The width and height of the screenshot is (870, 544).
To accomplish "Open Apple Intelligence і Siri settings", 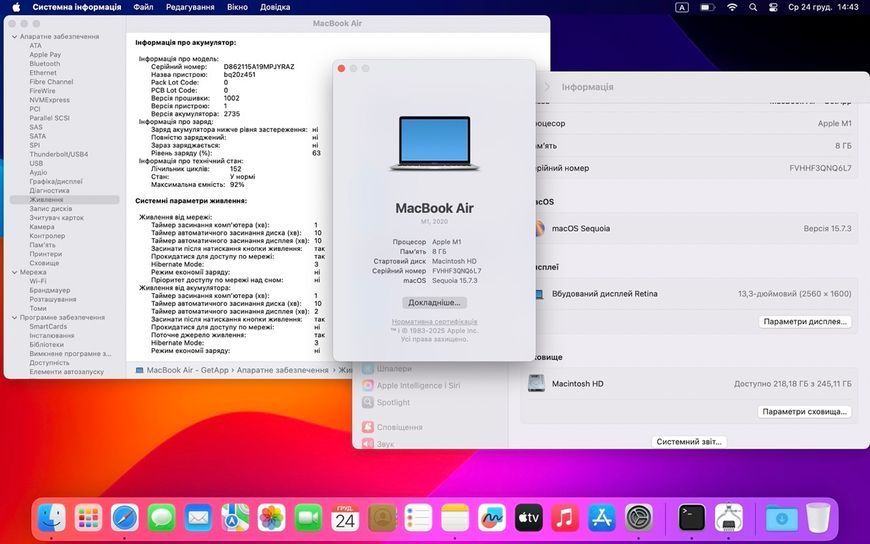I will (411, 385).
